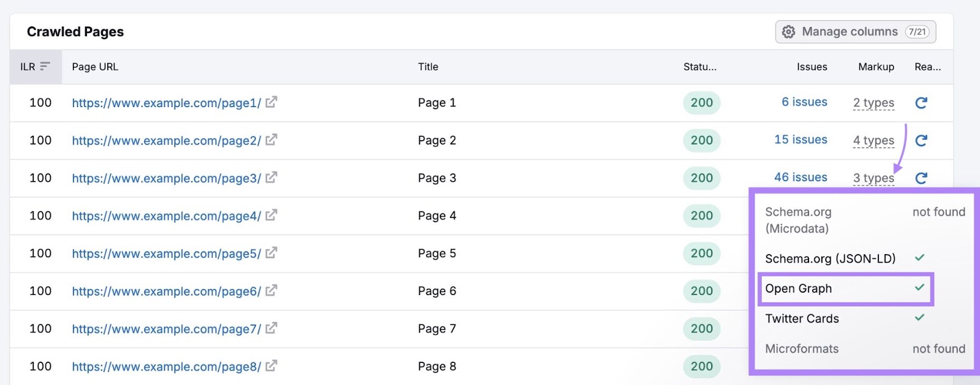Expand the 4 types markup for Page 2
The width and height of the screenshot is (980, 385).
coord(873,141)
